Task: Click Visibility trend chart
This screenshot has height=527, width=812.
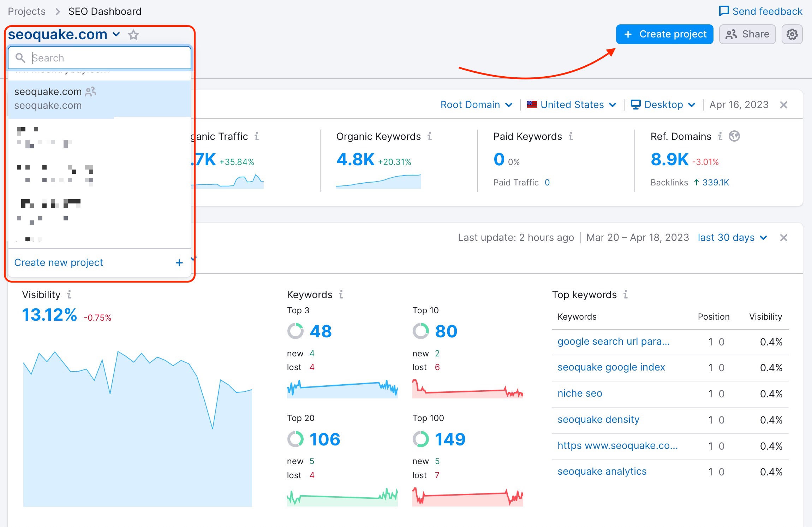Action: click(138, 428)
